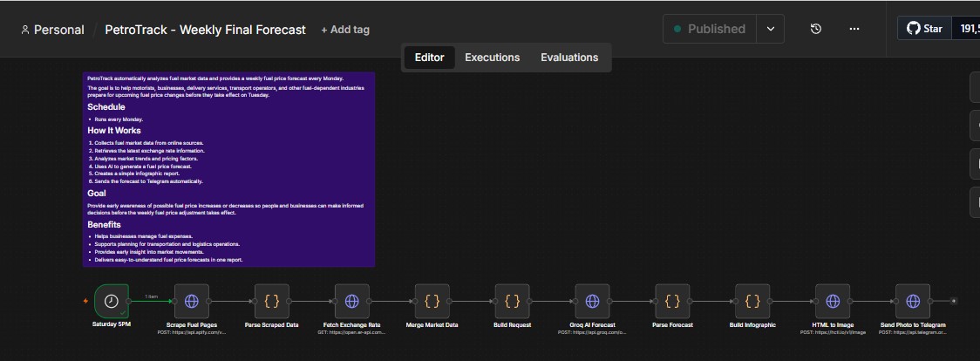Select the Fetch Exchange Rate node
Viewport: 980px width, 361px height.
pyautogui.click(x=352, y=301)
